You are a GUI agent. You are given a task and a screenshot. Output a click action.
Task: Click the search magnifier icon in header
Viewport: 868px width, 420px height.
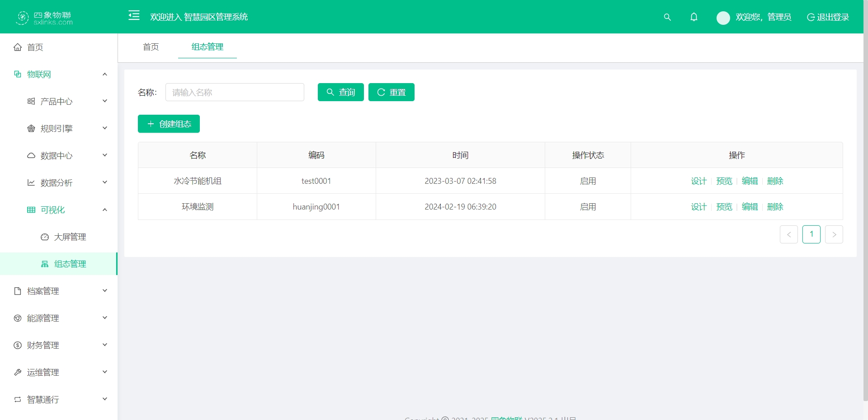667,17
